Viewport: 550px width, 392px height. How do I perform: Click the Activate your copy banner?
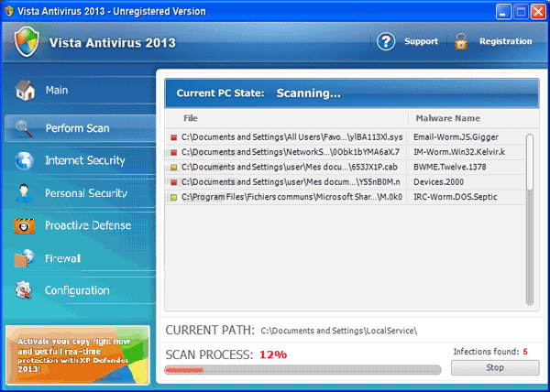[x=78, y=354]
